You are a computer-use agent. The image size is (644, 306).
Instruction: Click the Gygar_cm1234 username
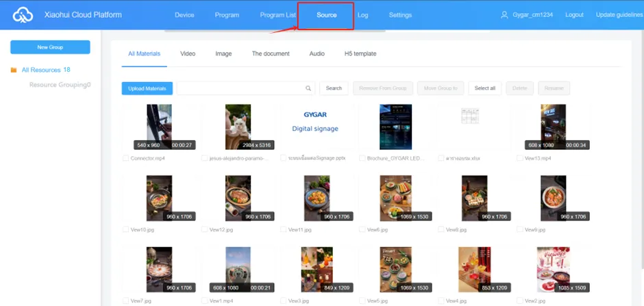(533, 15)
